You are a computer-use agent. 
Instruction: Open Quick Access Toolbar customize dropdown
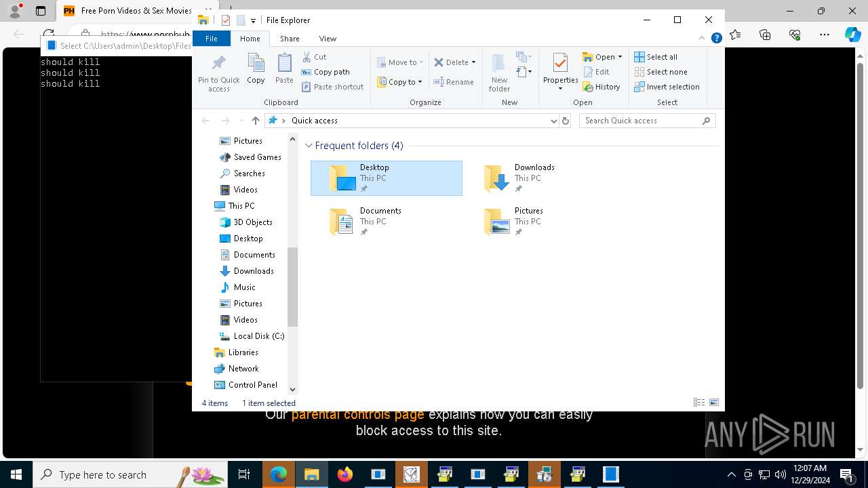[x=253, y=21]
